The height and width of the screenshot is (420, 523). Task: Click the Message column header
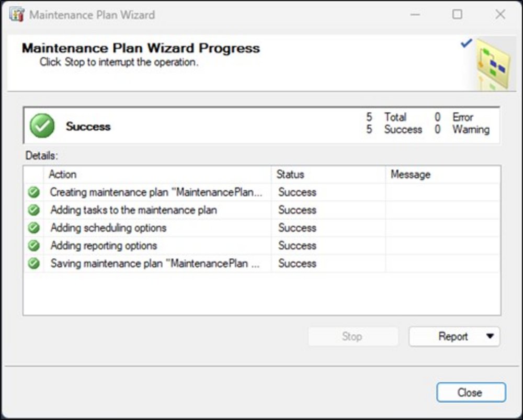411,175
